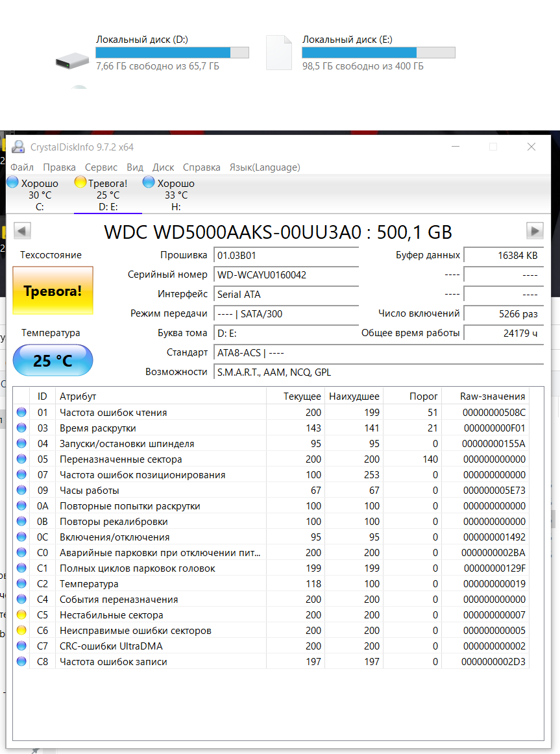The height and width of the screenshot is (754, 560).
Task: Click interface field Serial ATA
Action: 286,295
